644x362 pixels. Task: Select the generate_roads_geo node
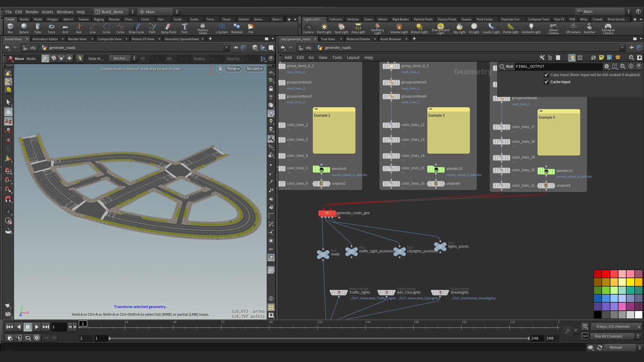(x=327, y=213)
